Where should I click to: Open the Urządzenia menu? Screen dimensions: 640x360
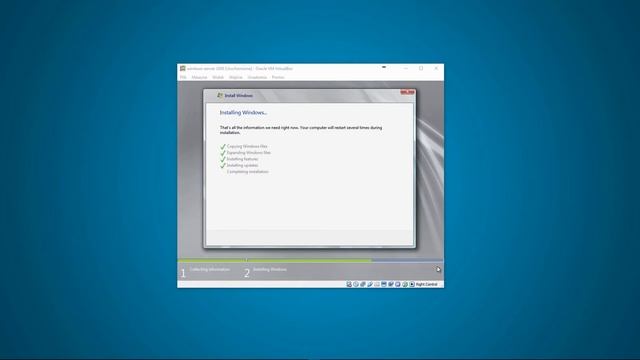coord(257,77)
